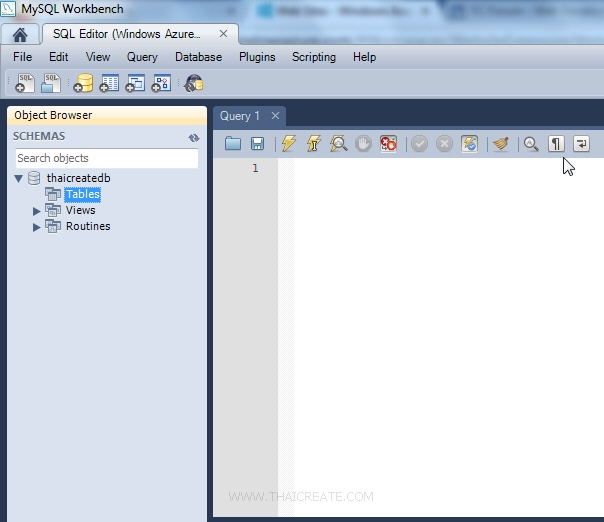Open the Plugins menu
The width and height of the screenshot is (604, 522).
point(257,57)
